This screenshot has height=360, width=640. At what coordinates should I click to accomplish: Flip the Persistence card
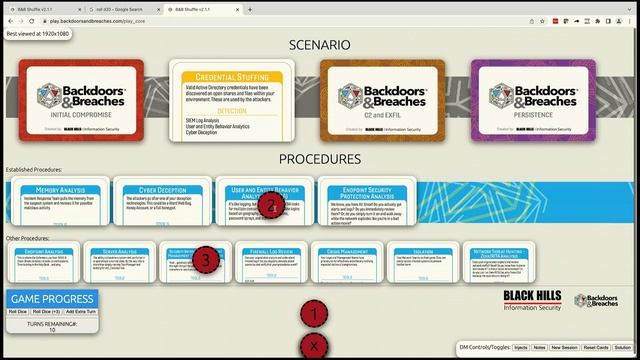click(533, 100)
